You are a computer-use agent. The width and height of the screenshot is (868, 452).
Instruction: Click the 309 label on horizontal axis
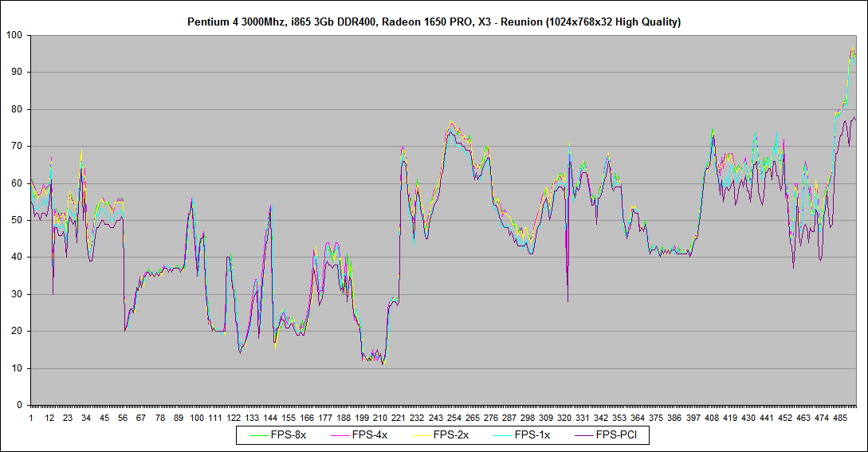pos(546,419)
